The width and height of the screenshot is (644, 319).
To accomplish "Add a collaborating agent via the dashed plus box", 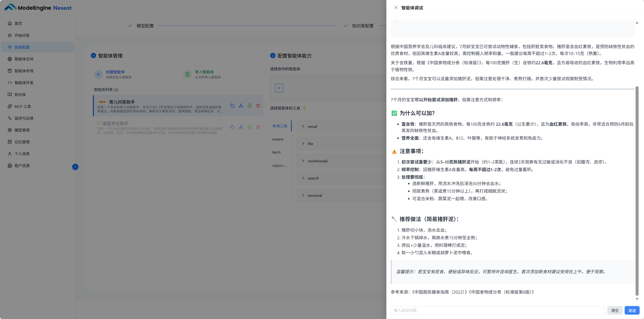I will (279, 88).
